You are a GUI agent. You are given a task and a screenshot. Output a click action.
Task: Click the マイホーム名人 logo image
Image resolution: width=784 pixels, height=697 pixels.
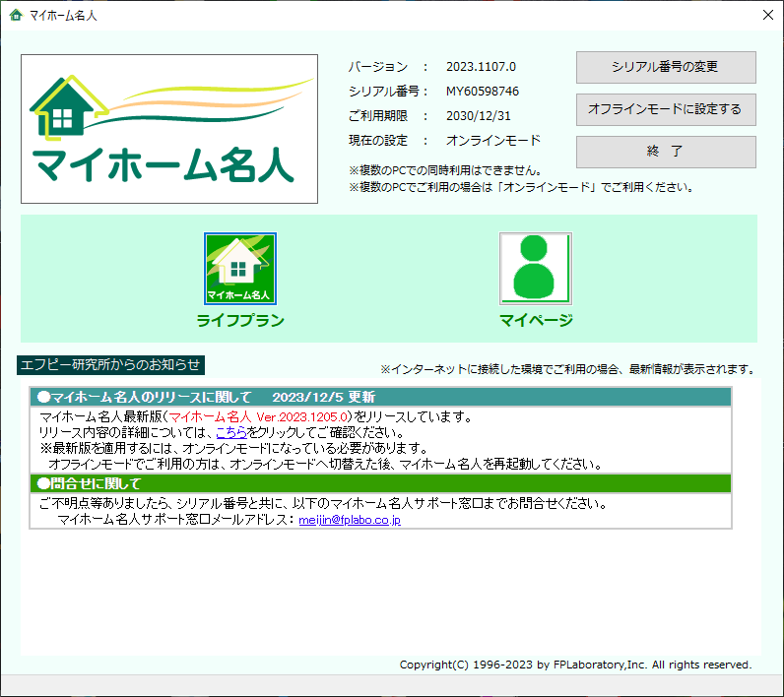pyautogui.click(x=169, y=129)
